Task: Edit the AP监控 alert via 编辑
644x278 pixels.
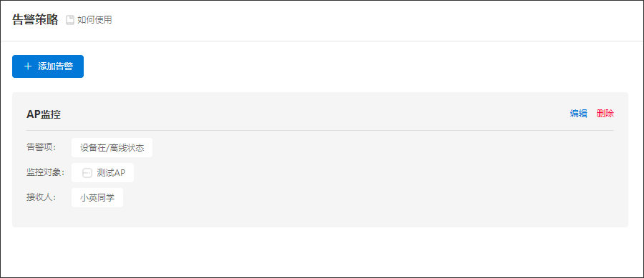Action: click(578, 114)
